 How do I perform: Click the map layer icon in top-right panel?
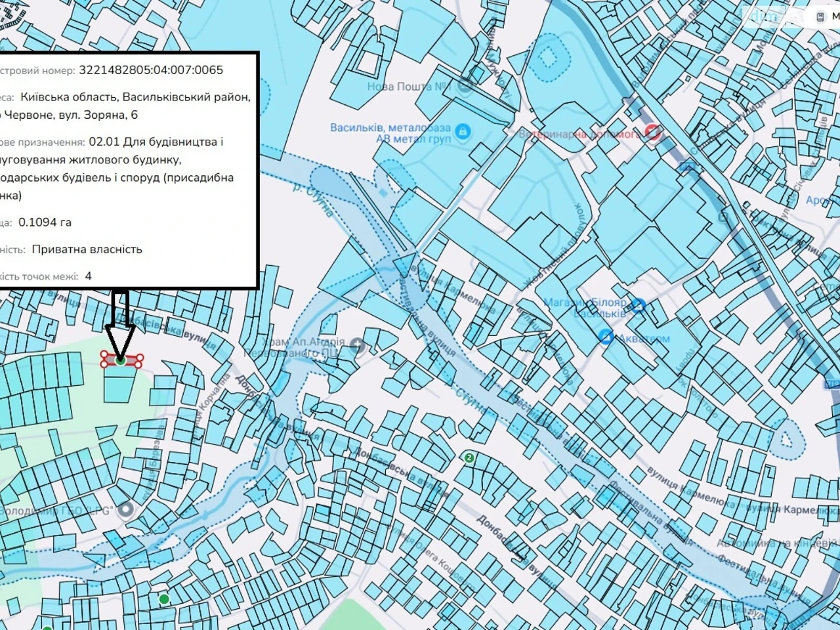point(820,16)
